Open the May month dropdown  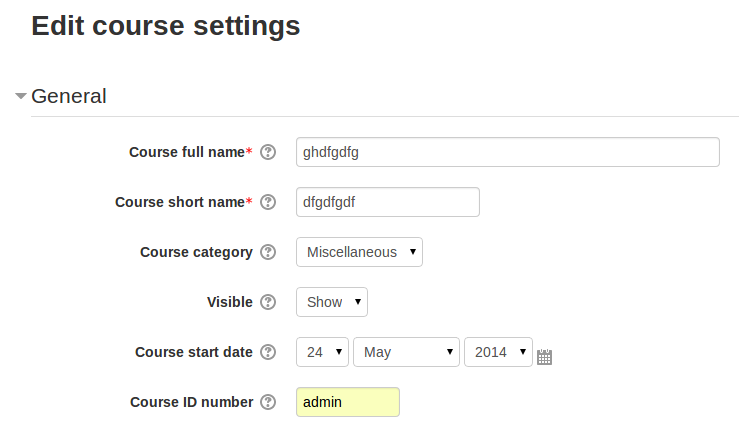point(406,352)
